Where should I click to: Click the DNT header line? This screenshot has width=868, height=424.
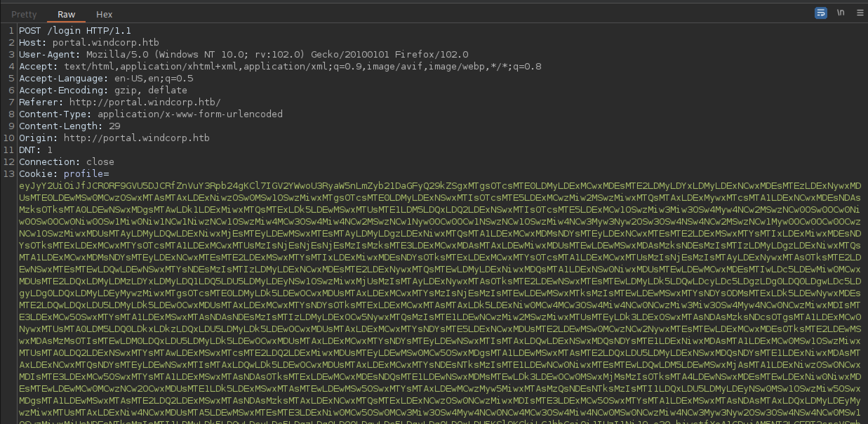(x=35, y=150)
